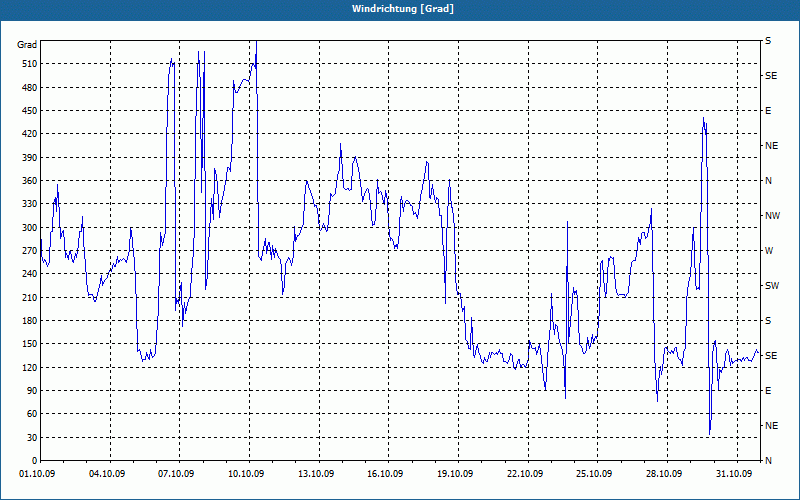This screenshot has width=800, height=500.
Task: Click the 19.10.09 date label
Action: pos(455,474)
